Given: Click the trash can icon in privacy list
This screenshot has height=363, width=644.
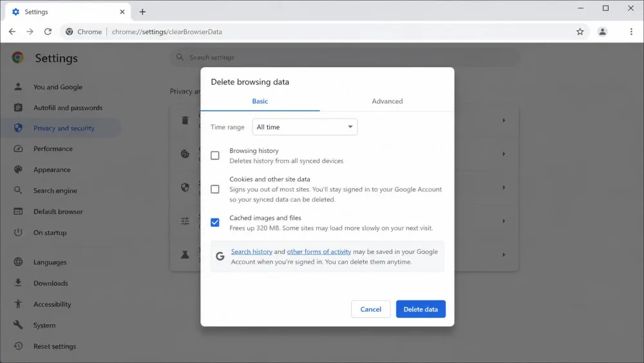Looking at the screenshot, I should coord(185,120).
